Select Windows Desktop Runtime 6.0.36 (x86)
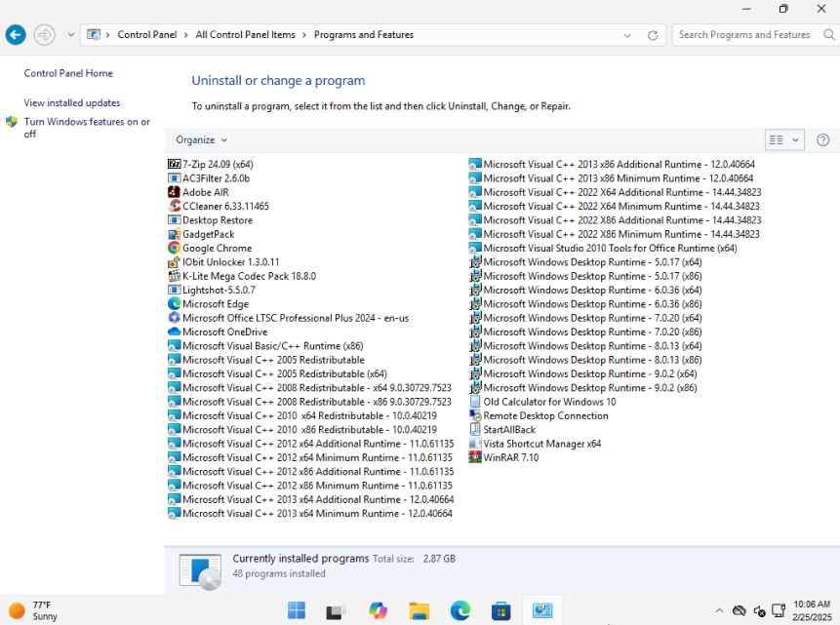Viewport: 840px width, 625px height. pos(585,303)
